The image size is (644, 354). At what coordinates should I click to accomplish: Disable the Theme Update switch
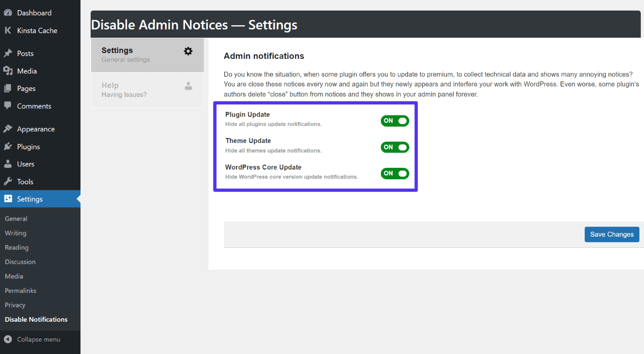point(395,147)
